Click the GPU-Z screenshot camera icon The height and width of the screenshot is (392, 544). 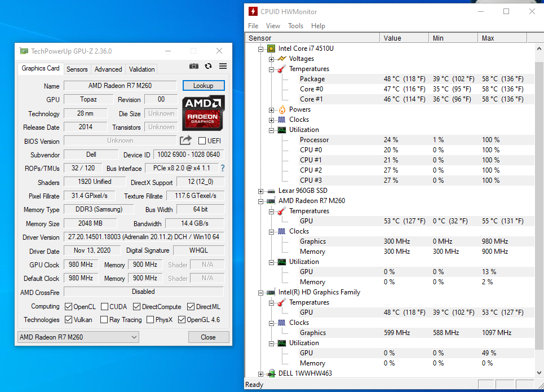pyautogui.click(x=193, y=66)
